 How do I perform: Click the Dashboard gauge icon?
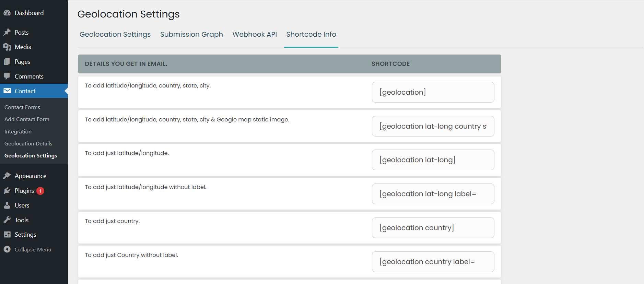pyautogui.click(x=7, y=13)
